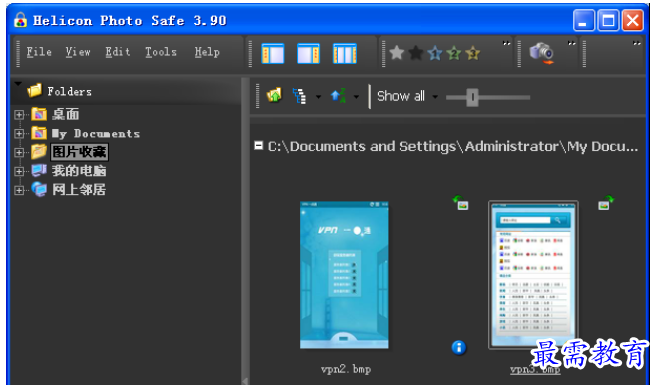Open the Show all filter dropdown
This screenshot has height=385, width=655.
tap(407, 96)
